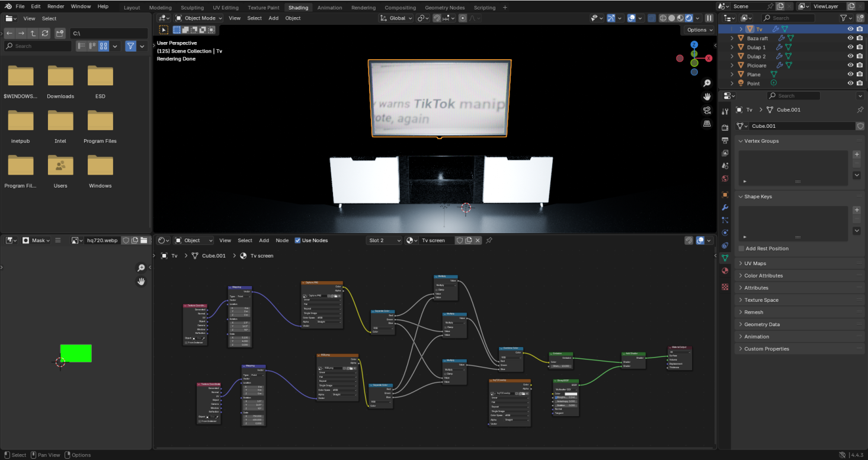Open the File menu

point(20,7)
